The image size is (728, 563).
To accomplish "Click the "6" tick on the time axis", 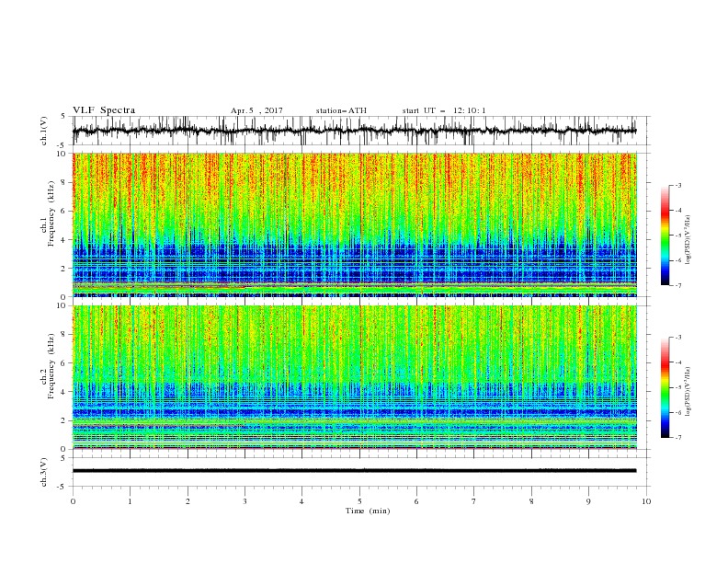I will point(416,501).
